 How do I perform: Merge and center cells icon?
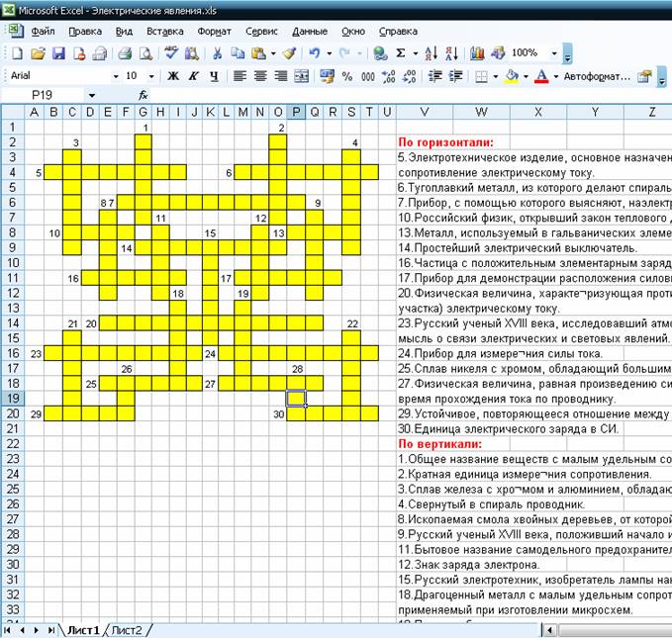point(301,76)
